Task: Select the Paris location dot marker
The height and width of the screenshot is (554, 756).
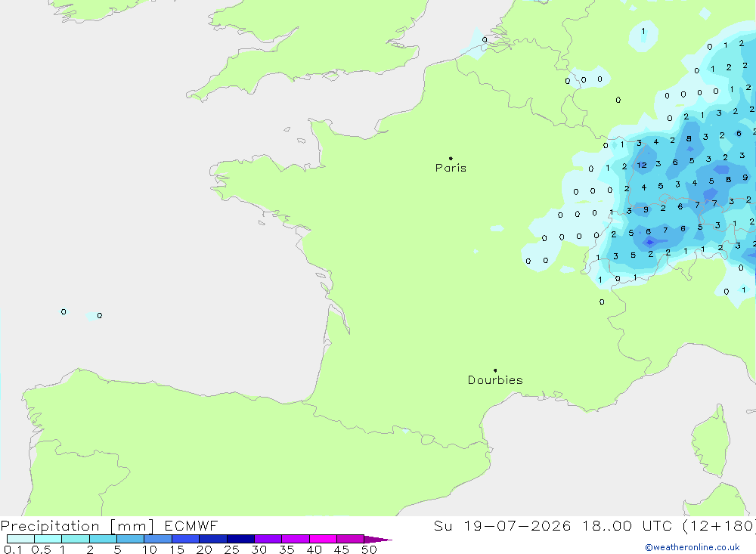Action: (x=451, y=158)
